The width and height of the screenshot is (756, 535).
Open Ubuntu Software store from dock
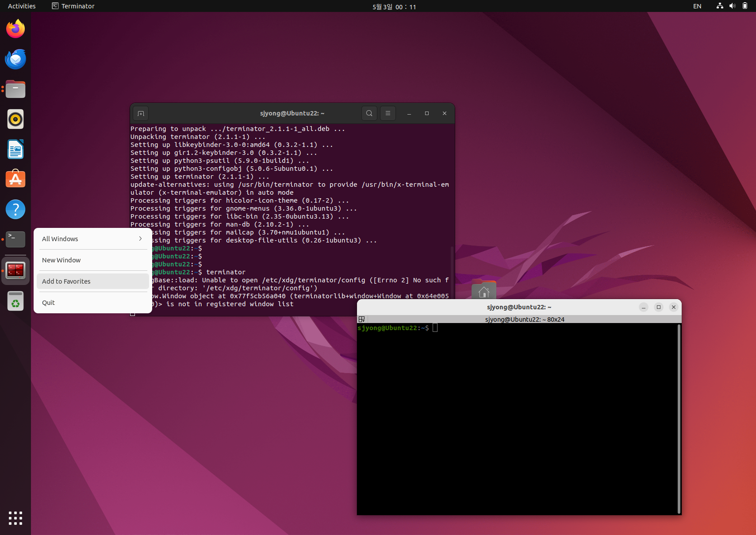(x=15, y=179)
